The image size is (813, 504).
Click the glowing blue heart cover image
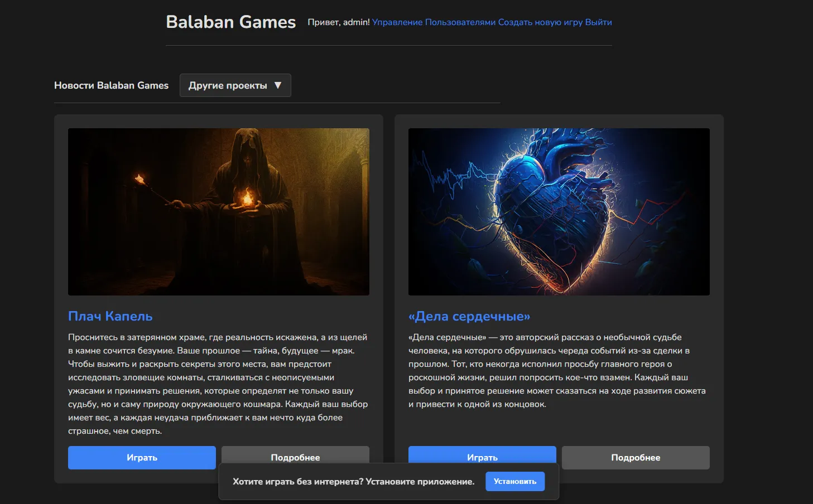[x=559, y=211]
